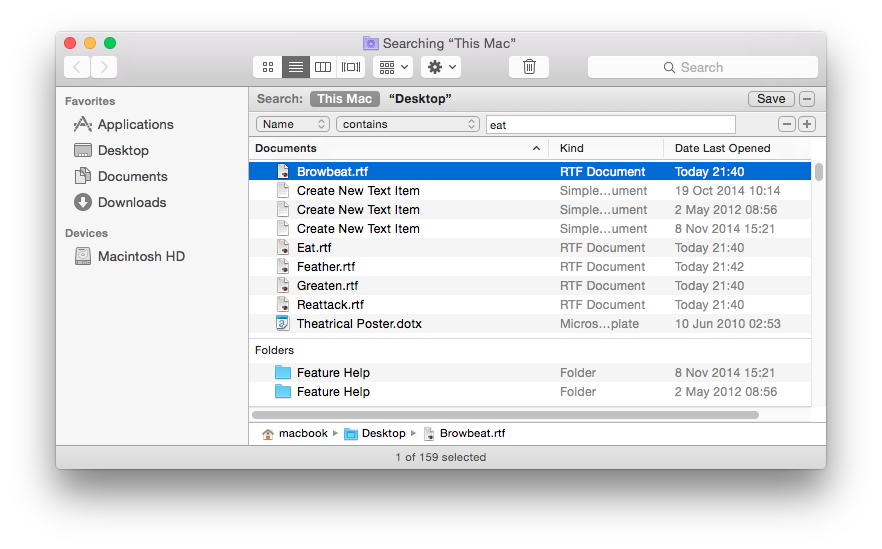
Task: Go back with the left arrow
Action: point(77,67)
